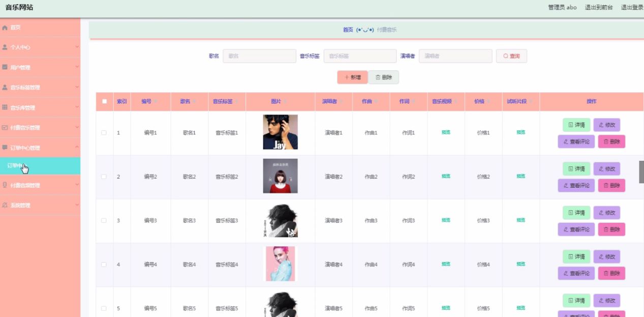This screenshot has height=317, width=644.
Task: Open the album image in row 编号2
Action: 280,176
